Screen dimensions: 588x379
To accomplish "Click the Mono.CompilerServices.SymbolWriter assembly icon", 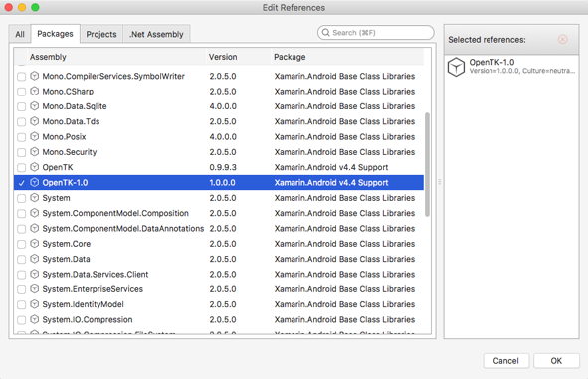I will 35,76.
